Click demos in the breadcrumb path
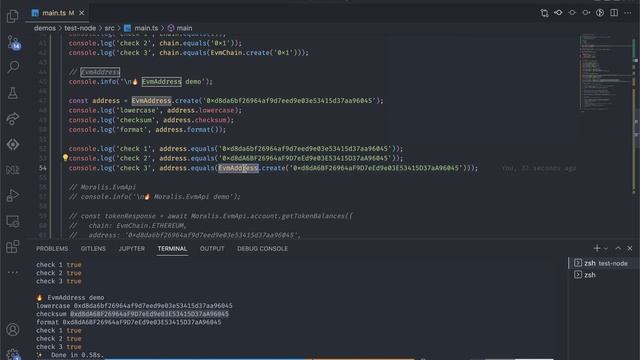Screen dimensions: 640x360 point(44,28)
